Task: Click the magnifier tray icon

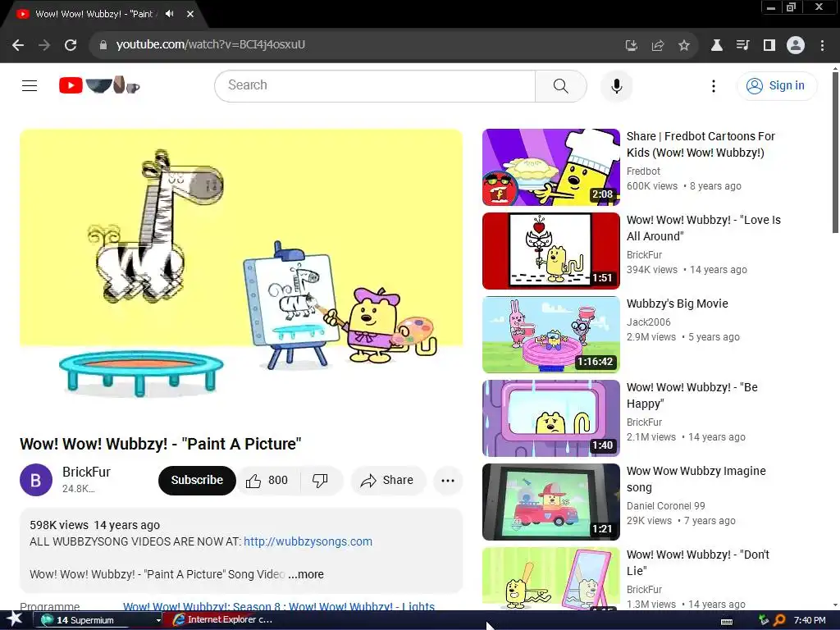Action: pyautogui.click(x=779, y=620)
